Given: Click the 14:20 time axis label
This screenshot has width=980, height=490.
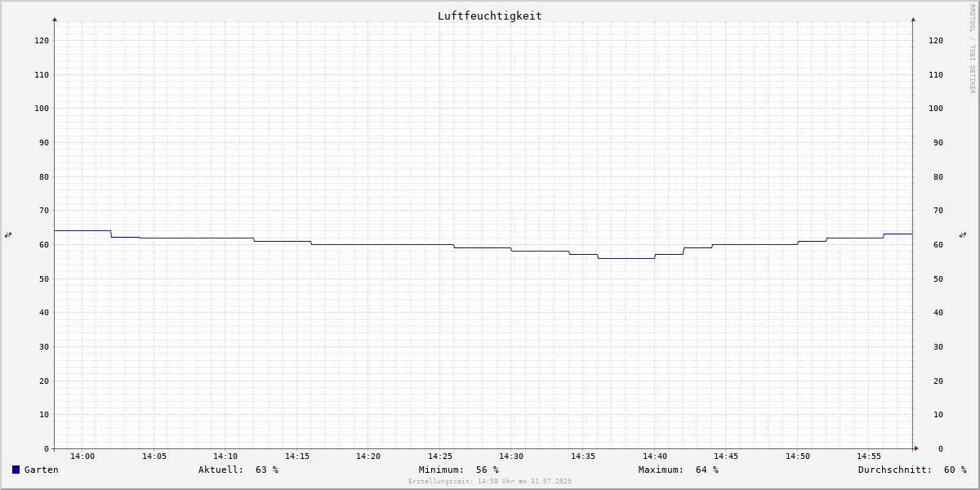Looking at the screenshot, I should point(368,457).
